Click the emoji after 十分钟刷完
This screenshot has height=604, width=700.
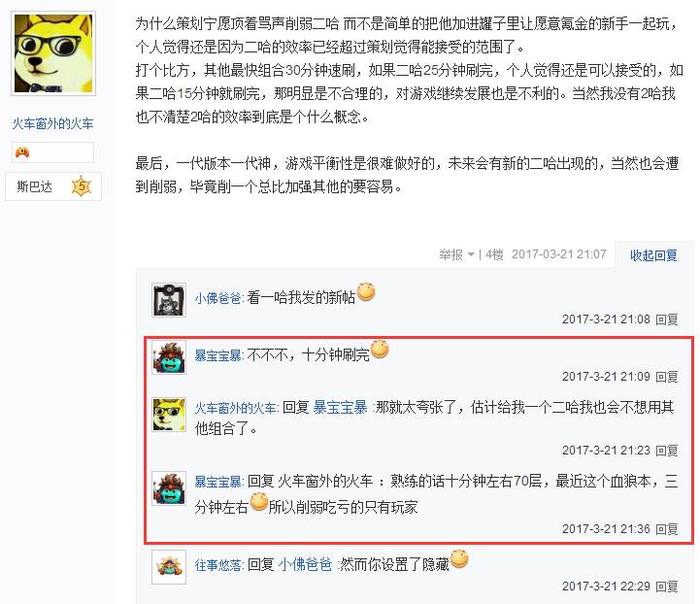[379, 349]
